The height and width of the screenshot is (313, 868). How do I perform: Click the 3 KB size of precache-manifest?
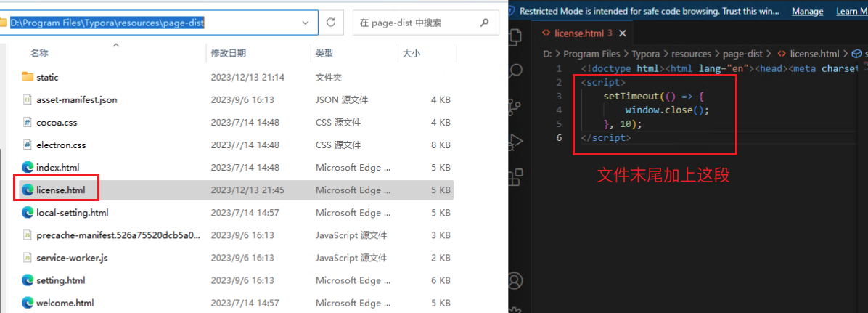coord(441,235)
